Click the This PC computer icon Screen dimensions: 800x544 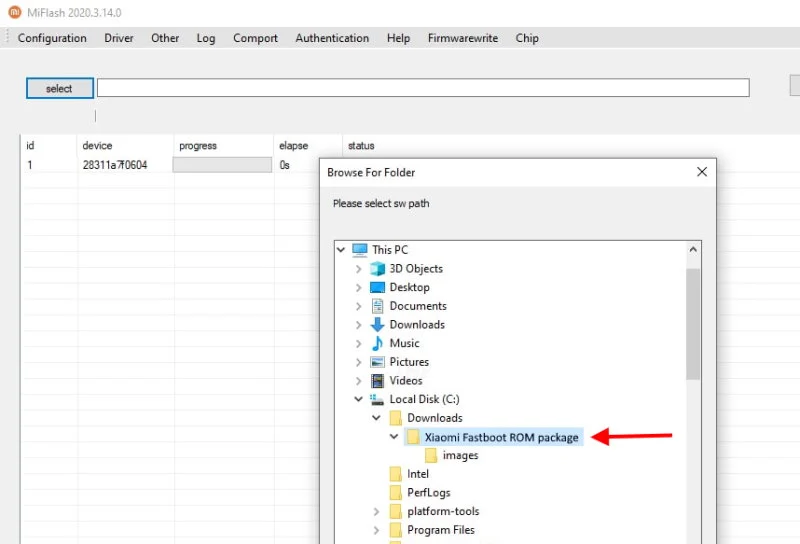(x=360, y=250)
